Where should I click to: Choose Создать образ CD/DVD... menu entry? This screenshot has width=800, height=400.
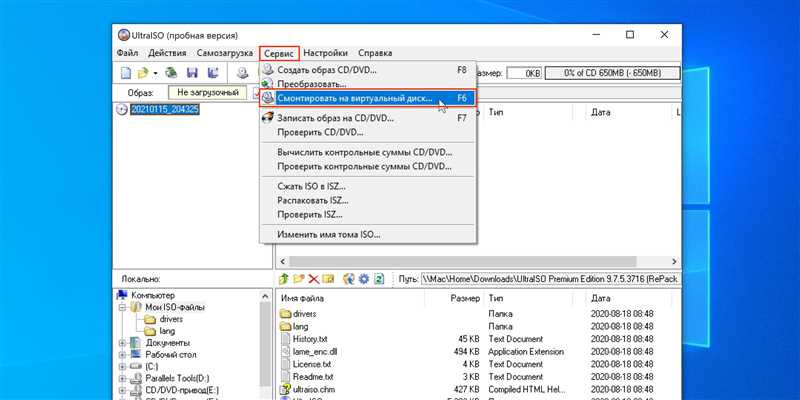point(368,70)
